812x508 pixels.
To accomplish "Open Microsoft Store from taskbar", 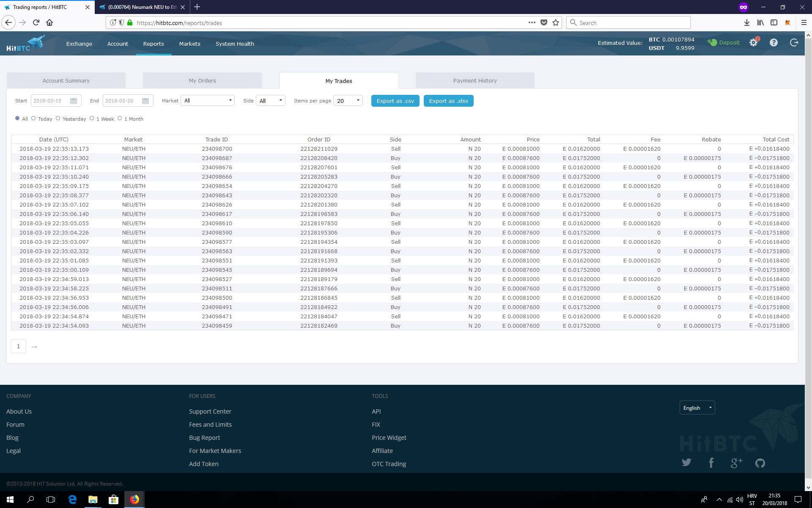I will [x=113, y=500].
